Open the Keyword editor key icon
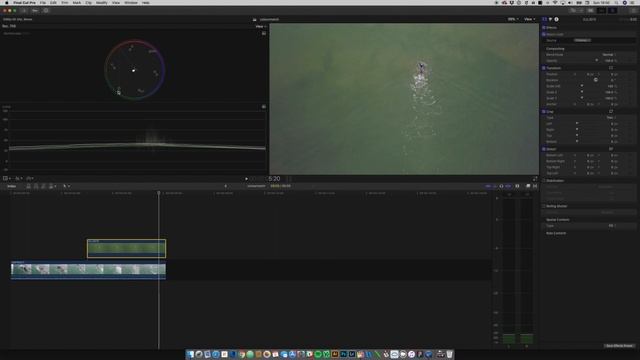640x360 pixels. pyautogui.click(x=35, y=11)
